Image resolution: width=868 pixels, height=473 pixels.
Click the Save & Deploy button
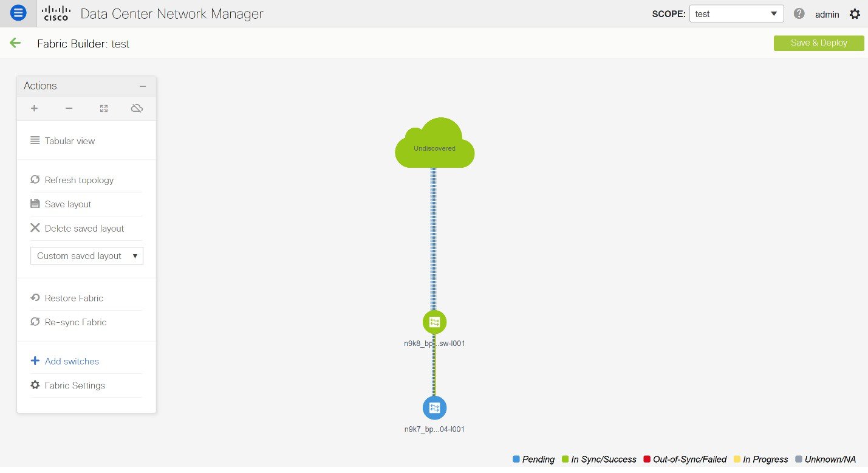[819, 43]
